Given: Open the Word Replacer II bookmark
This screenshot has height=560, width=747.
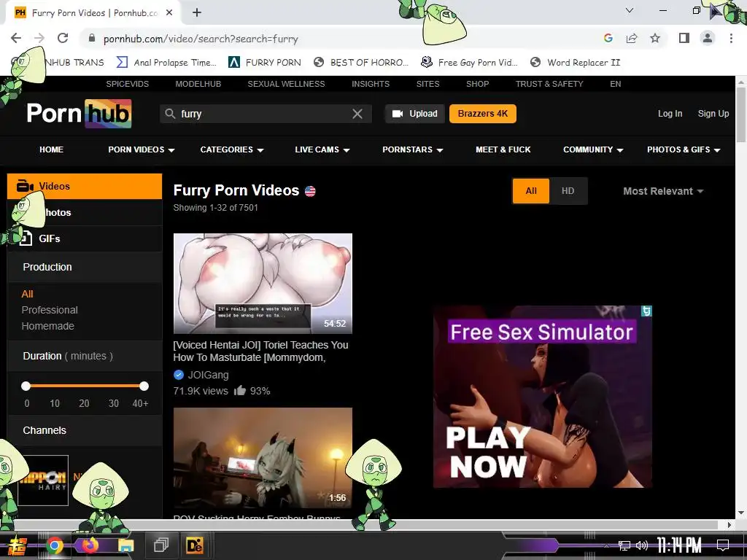Looking at the screenshot, I should 576,63.
